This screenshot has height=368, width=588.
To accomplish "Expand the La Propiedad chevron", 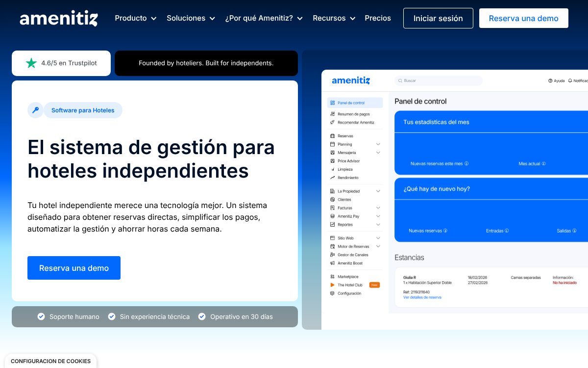I will click(378, 191).
